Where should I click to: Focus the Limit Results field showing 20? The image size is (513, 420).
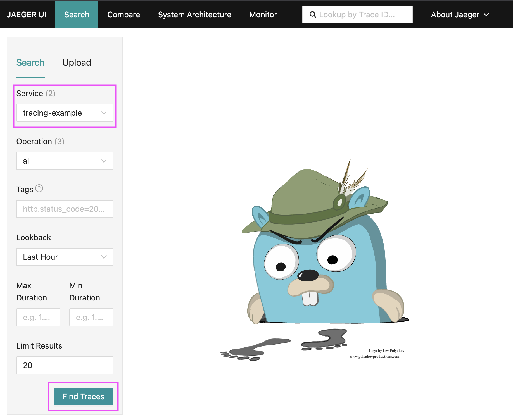point(65,365)
